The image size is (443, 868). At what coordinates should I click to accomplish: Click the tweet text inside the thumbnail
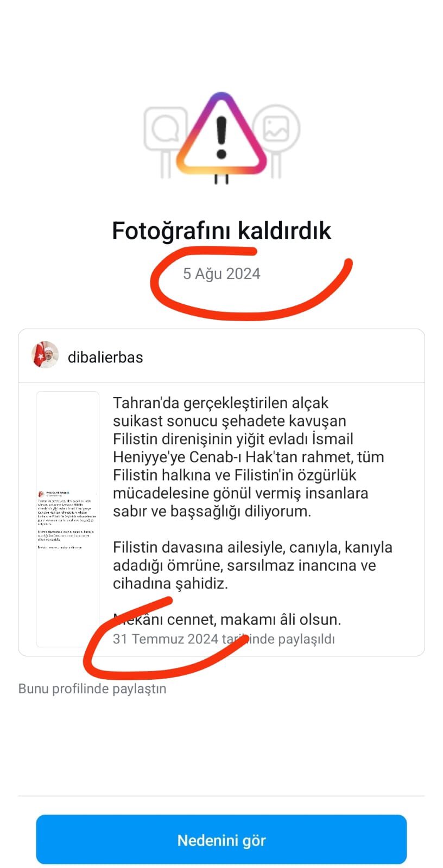[x=68, y=524]
